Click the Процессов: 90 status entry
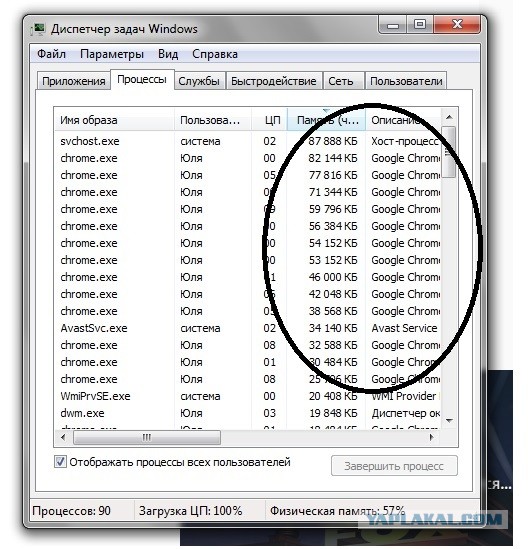528x549 pixels. click(x=71, y=511)
